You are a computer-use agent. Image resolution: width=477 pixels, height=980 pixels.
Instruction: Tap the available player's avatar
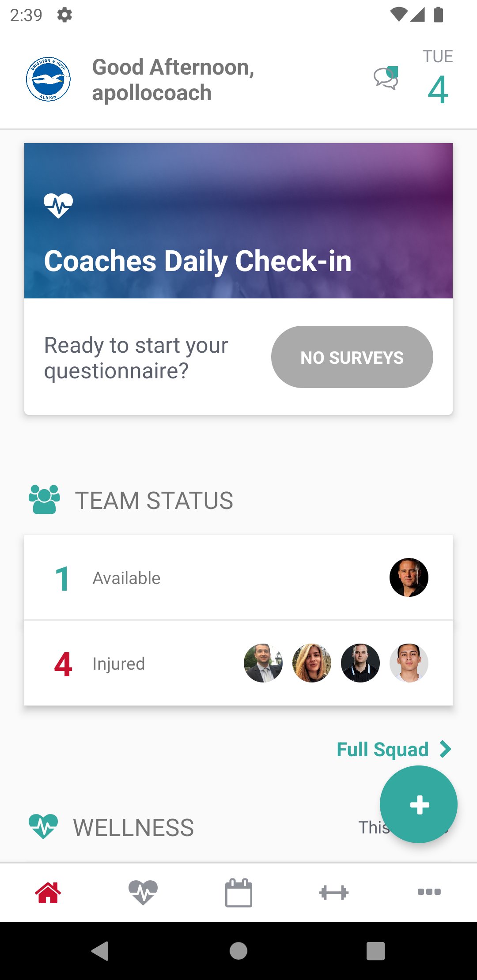click(x=409, y=577)
